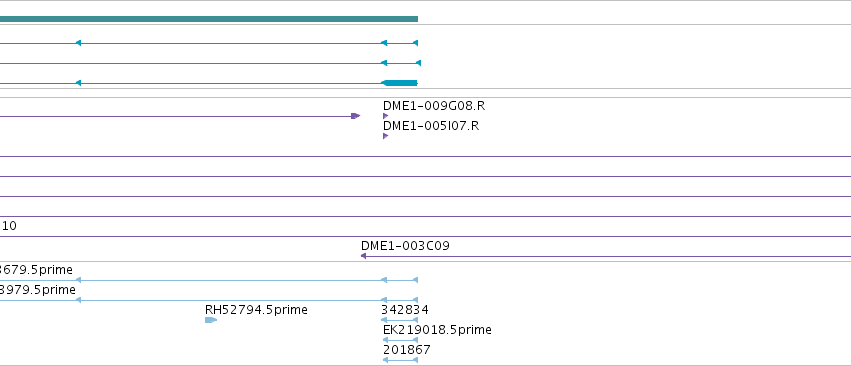
Task: Open the DME1-009G08.R feature label
Action: click(x=434, y=106)
